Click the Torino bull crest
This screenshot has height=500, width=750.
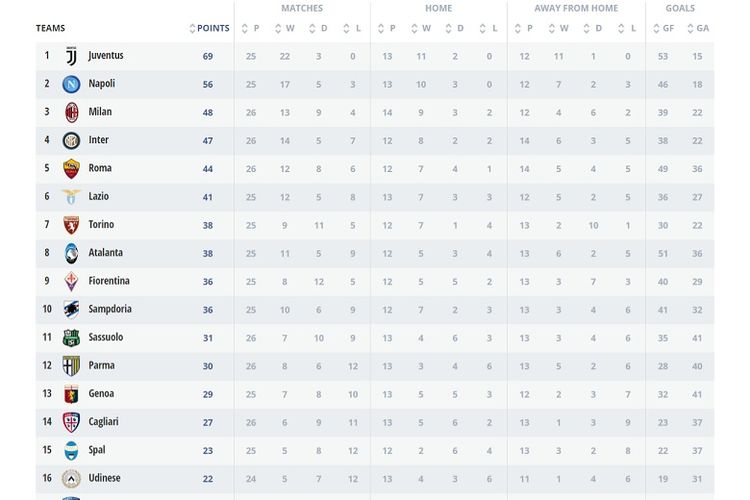click(71, 225)
